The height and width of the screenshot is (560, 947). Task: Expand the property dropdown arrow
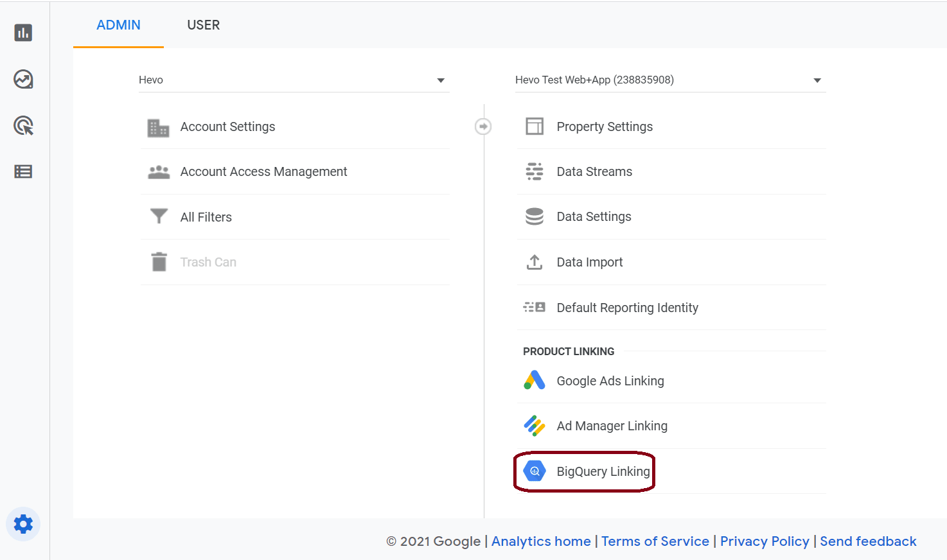817,80
